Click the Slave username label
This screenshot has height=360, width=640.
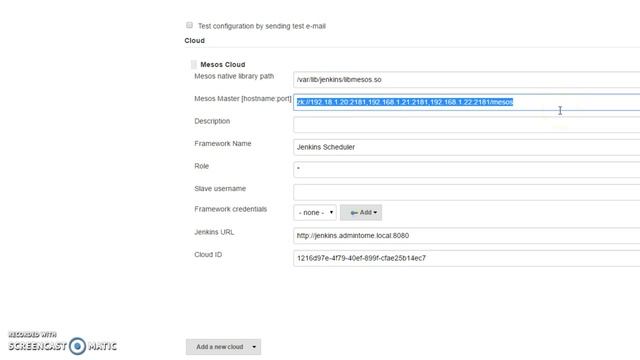[220, 189]
